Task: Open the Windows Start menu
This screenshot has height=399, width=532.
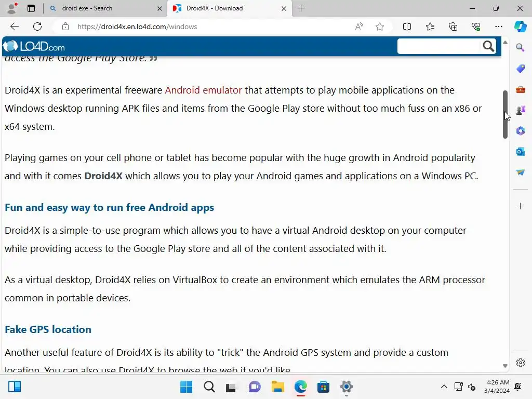Action: 186,387
